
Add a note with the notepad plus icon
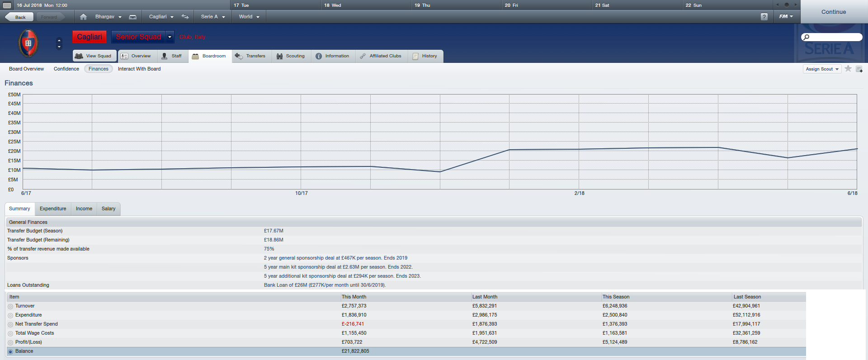859,69
